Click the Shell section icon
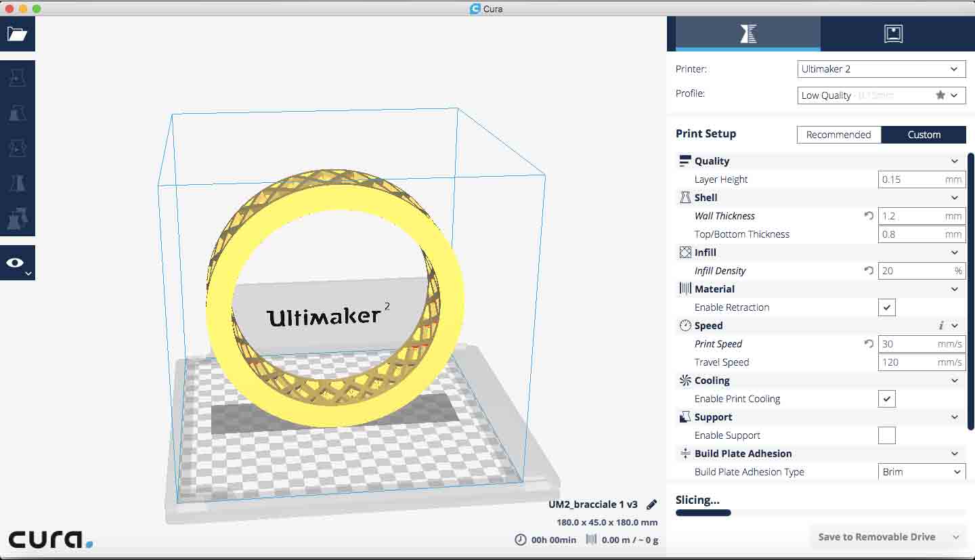 [685, 198]
